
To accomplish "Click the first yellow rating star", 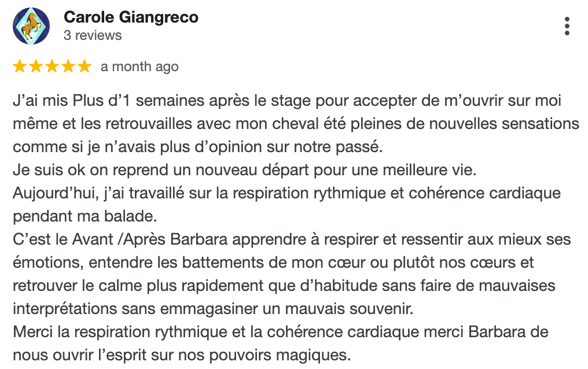I will coord(20,67).
